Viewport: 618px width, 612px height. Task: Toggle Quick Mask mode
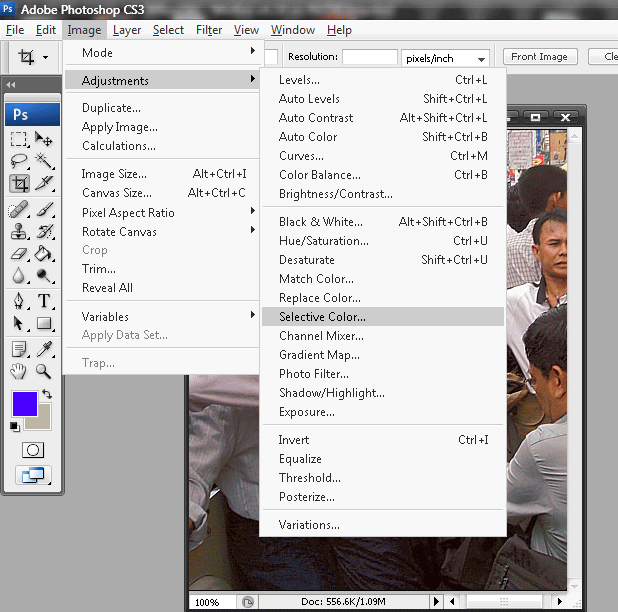pyautogui.click(x=33, y=450)
